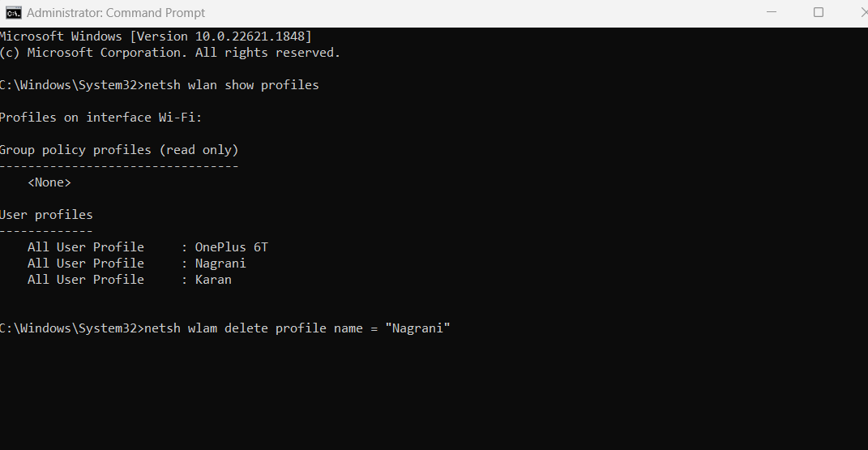Image resolution: width=868 pixels, height=450 pixels.
Task: Click the Nagrani entry in user profiles list
Action: pos(220,264)
